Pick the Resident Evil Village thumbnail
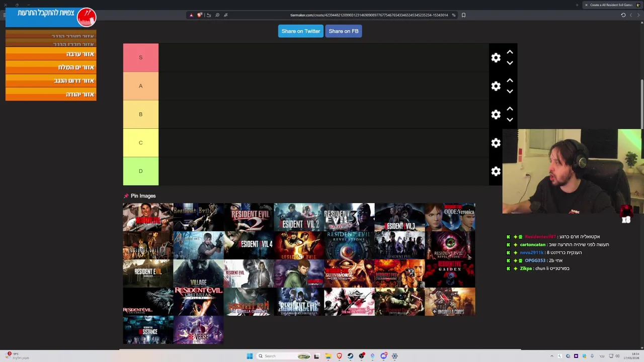This screenshot has height=362, width=644. 198,274
